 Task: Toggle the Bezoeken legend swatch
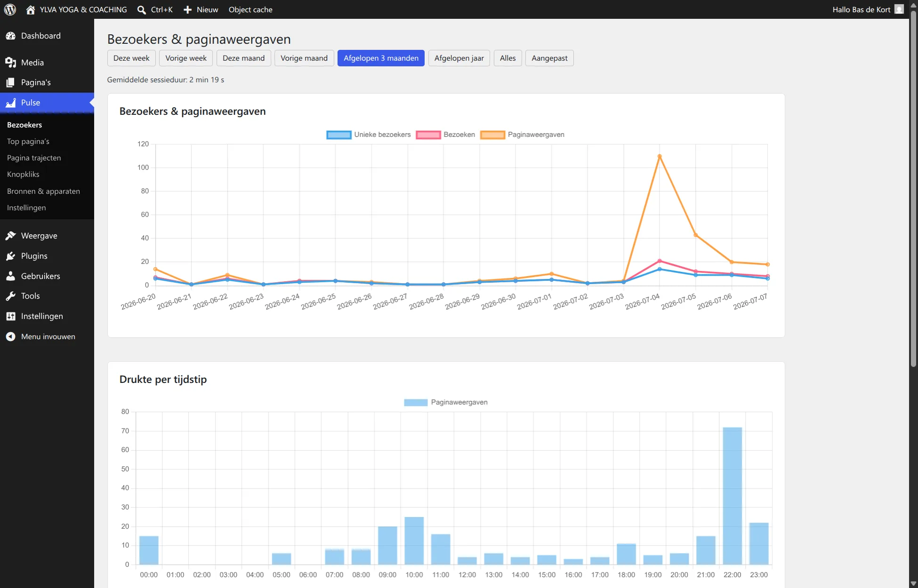(428, 135)
